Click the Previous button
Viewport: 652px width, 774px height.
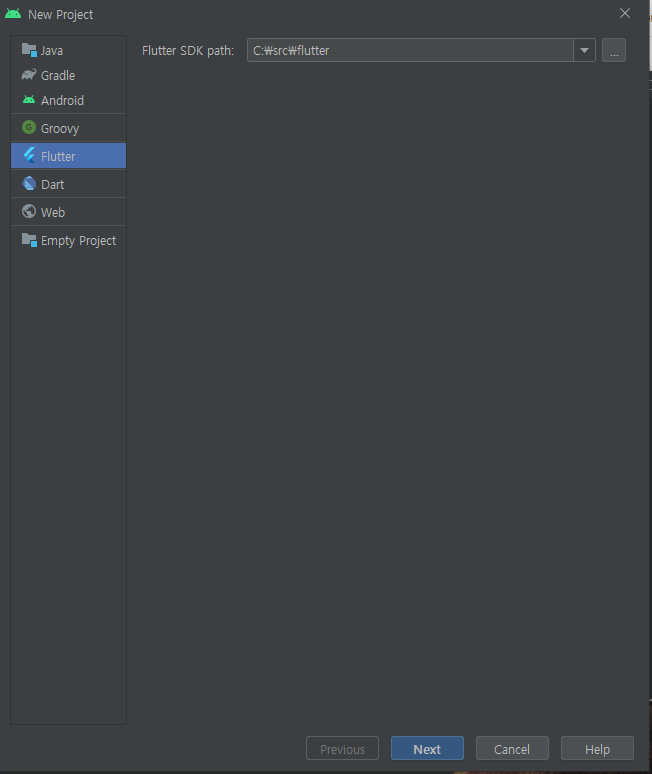coord(342,748)
